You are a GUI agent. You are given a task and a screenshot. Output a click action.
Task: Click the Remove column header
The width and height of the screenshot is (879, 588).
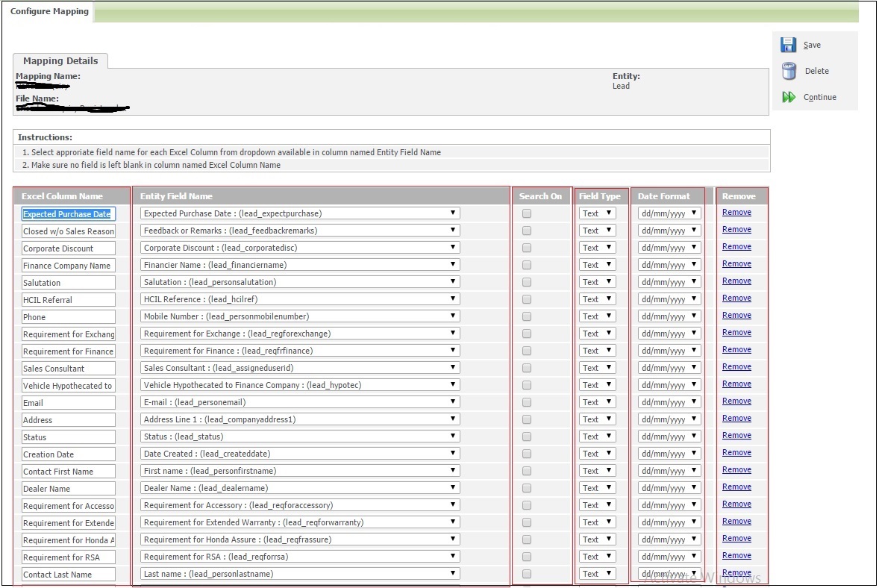click(738, 196)
